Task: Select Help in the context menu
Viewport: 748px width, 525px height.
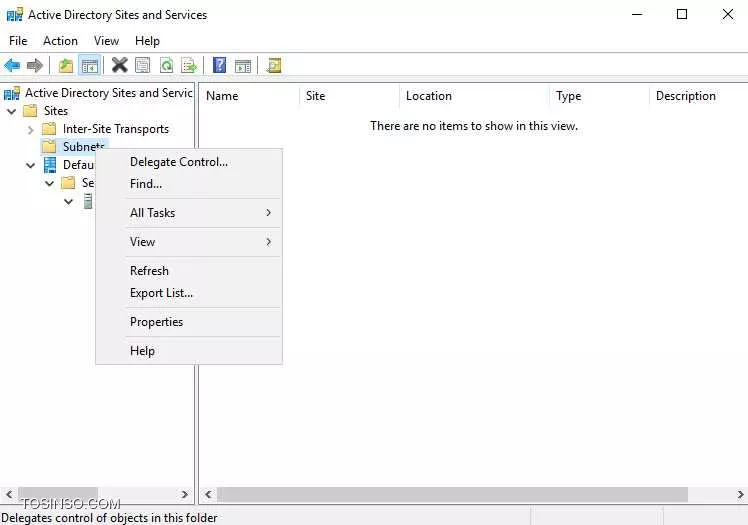Action: (x=189, y=351)
